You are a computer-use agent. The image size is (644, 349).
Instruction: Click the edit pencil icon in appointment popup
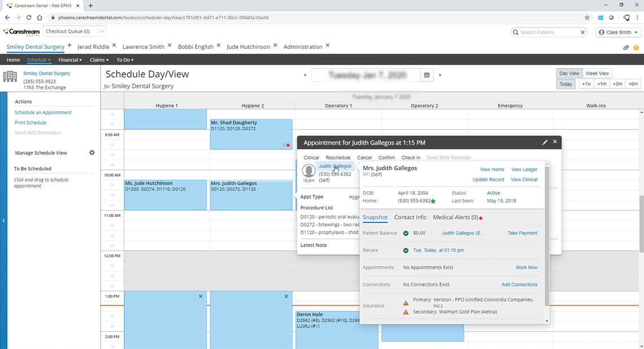(x=545, y=143)
